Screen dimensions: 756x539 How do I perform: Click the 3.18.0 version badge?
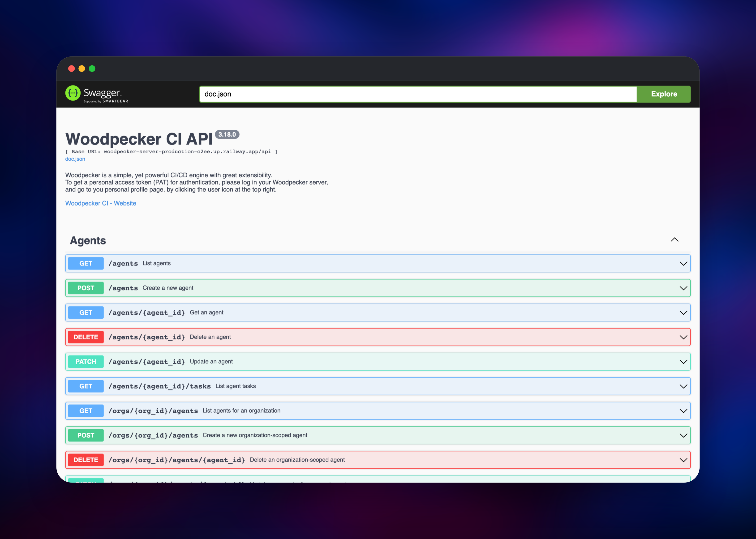227,134
